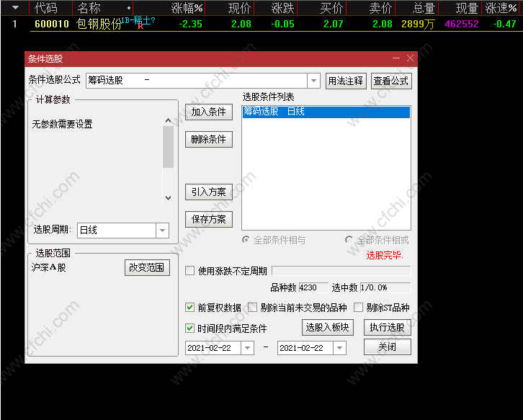Click start date field text 2021-02-22
This screenshot has width=523, height=420.
209,348
